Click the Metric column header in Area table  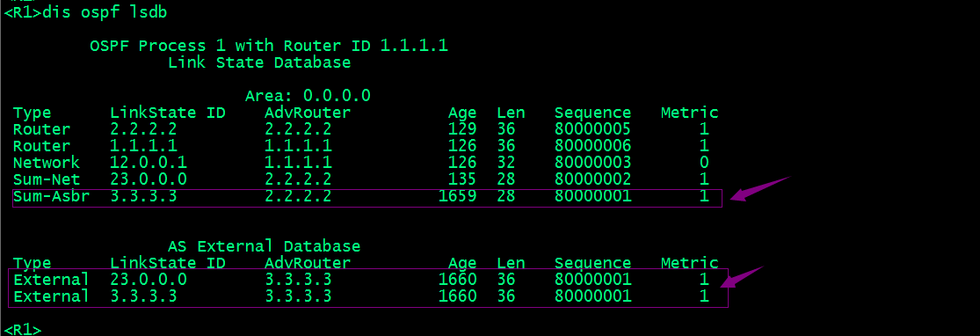point(690,113)
